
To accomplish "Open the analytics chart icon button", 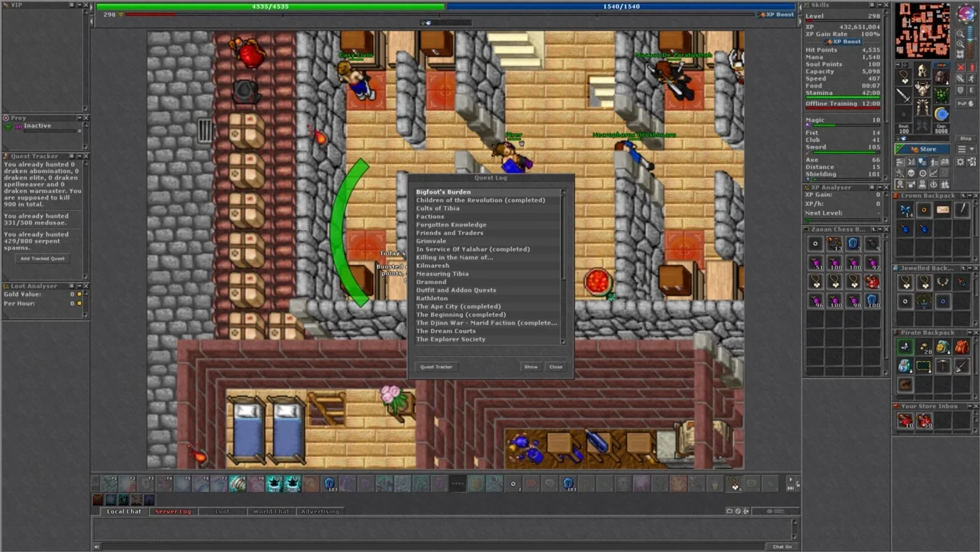I will point(934,173).
